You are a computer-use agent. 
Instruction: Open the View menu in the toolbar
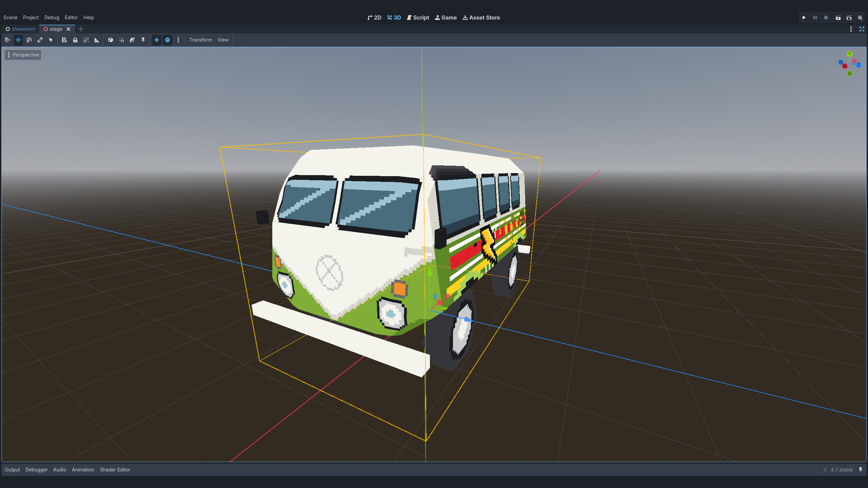[223, 40]
